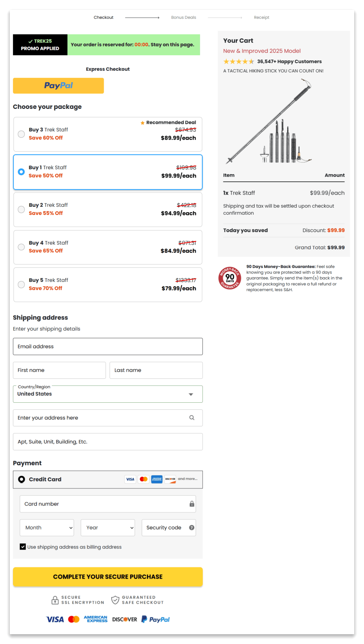Image resolution: width=364 pixels, height=644 pixels.
Task: Click the 'and more...' card types text
Action: tap(188, 479)
